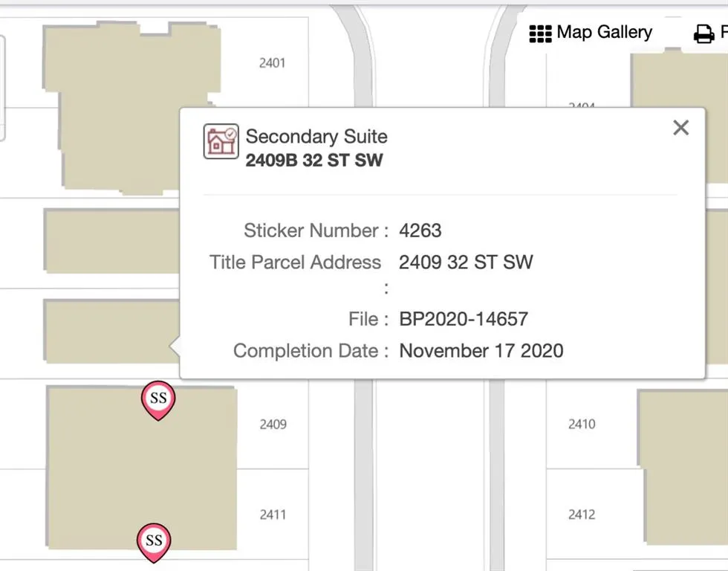Click the completion date November 17 2020
The height and width of the screenshot is (571, 728).
[x=481, y=351]
